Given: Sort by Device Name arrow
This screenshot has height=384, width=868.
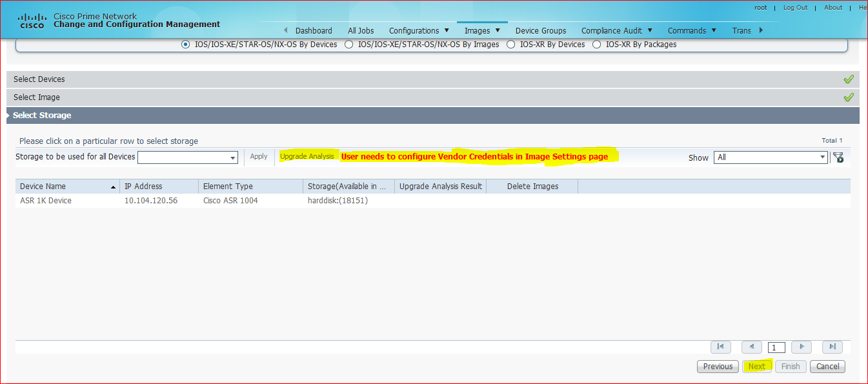Looking at the screenshot, I should tap(114, 187).
